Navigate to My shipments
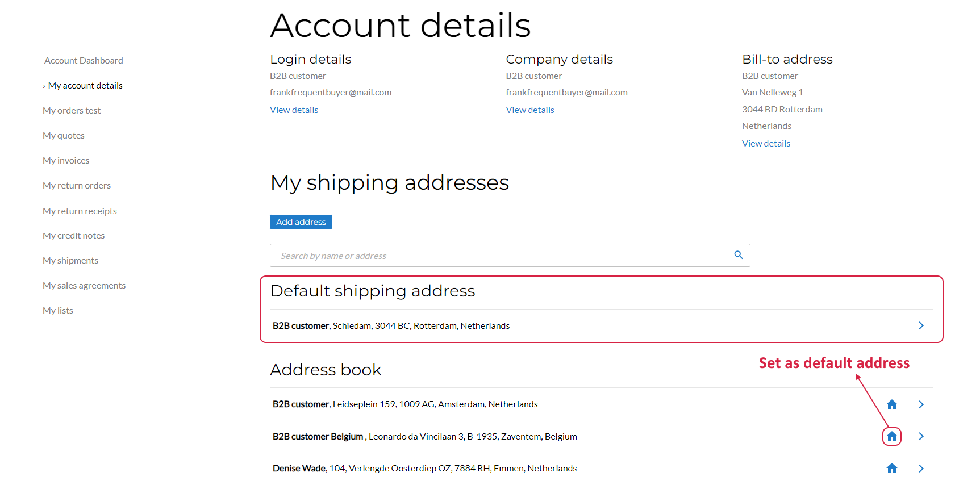Image resolution: width=980 pixels, height=489 pixels. 70,260
